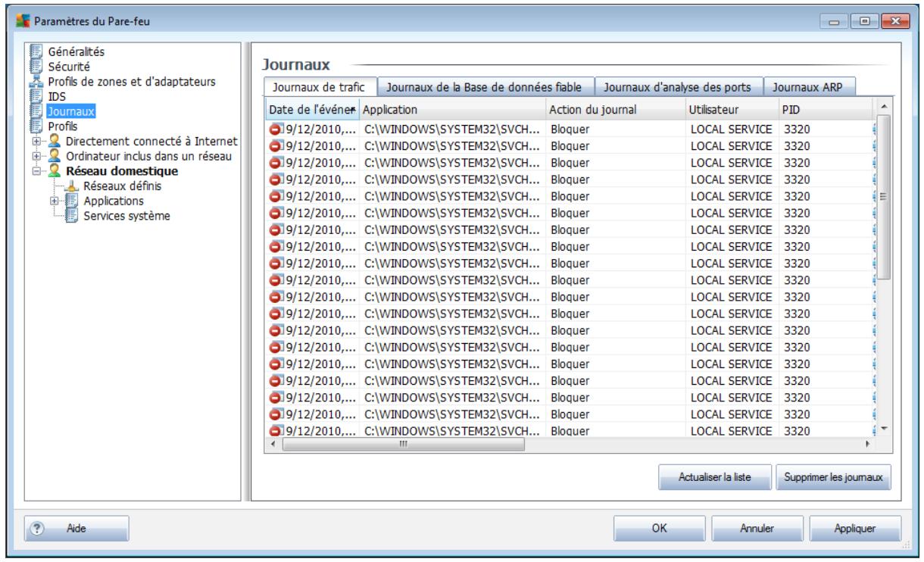Screen dimensions: 924x562
Task: Click the vertical scrollbar up arrow
Action: [x=882, y=108]
